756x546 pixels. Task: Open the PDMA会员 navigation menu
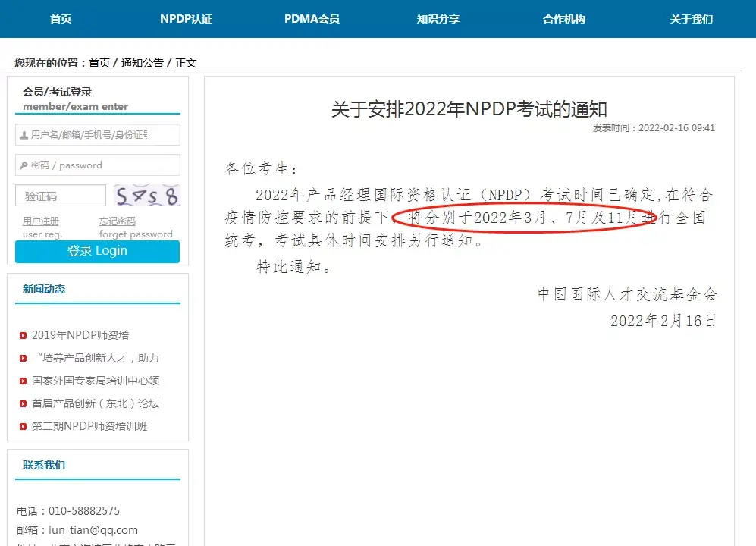pyautogui.click(x=312, y=18)
